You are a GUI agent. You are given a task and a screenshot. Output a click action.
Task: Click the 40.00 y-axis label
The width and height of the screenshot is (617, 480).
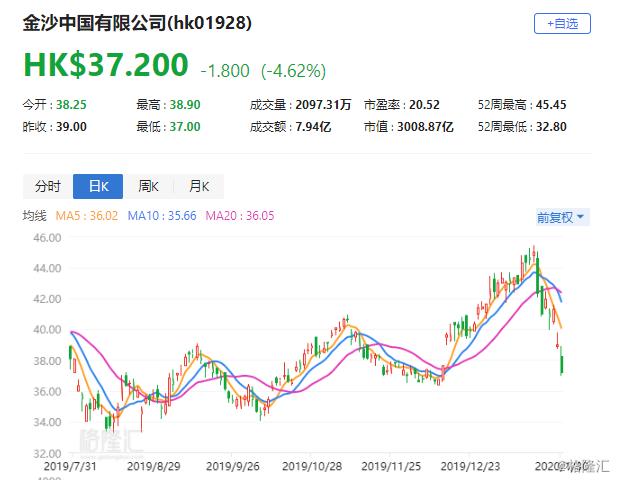click(47, 330)
